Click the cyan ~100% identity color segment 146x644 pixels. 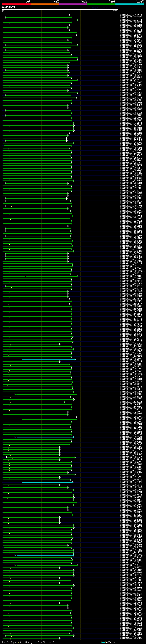130,4
